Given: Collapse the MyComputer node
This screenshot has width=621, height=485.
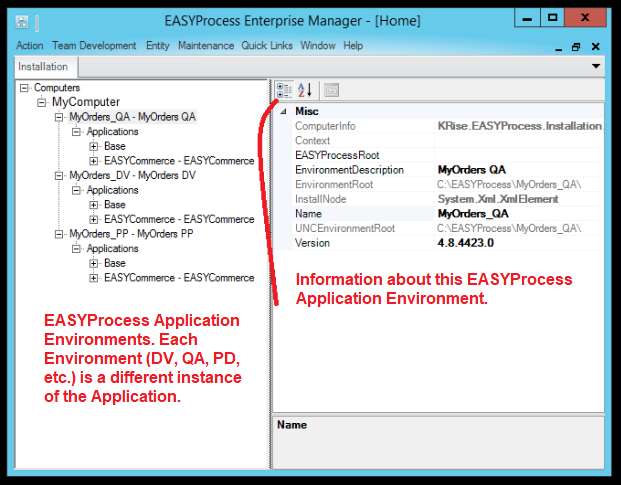Looking at the screenshot, I should coord(42,102).
